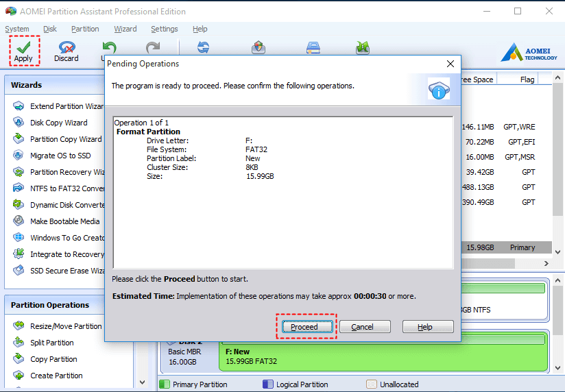Click the shield safety toolbar icon

pyautogui.click(x=259, y=47)
